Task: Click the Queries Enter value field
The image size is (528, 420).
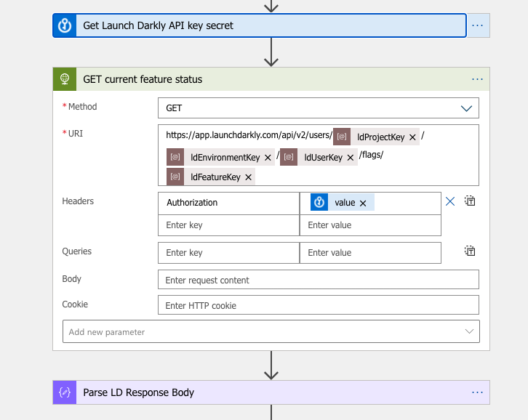Action: point(370,253)
